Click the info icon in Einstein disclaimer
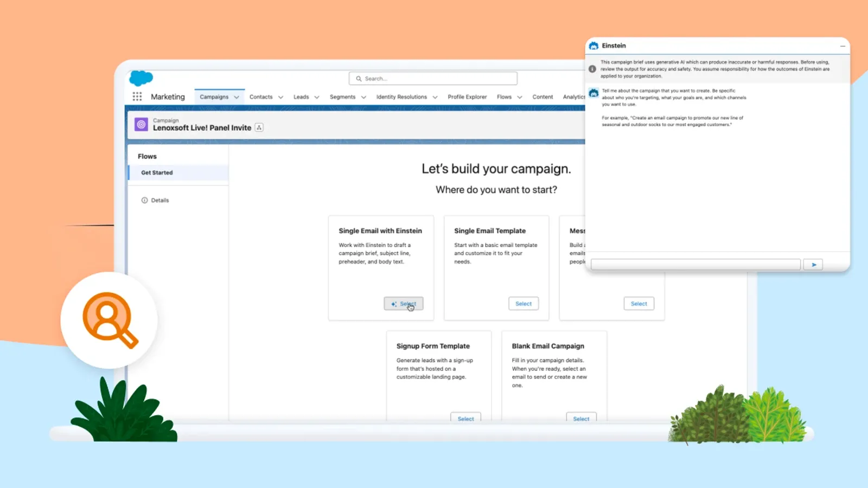Image resolution: width=868 pixels, height=488 pixels. pos(592,69)
